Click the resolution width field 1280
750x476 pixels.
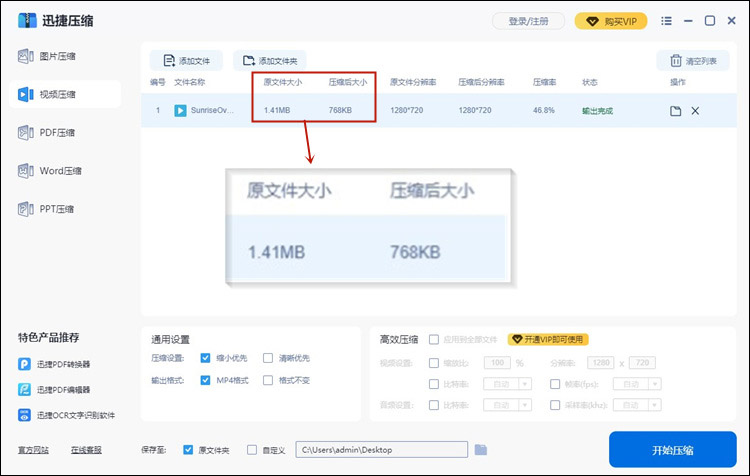click(601, 363)
